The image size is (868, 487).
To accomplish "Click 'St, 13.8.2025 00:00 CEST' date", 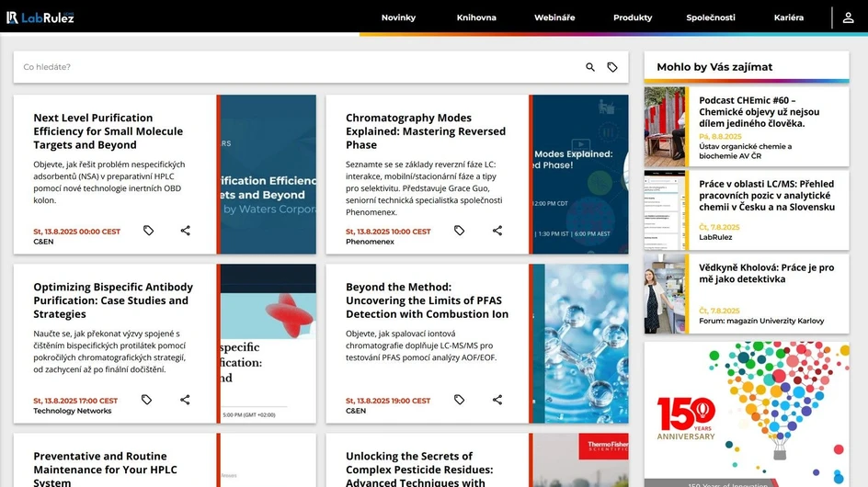I will [76, 232].
